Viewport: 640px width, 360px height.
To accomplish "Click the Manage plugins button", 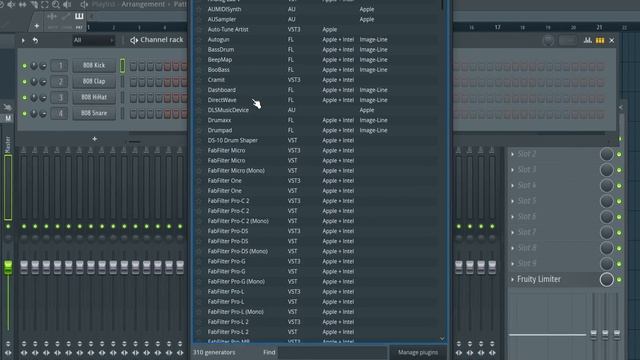I will (418, 352).
